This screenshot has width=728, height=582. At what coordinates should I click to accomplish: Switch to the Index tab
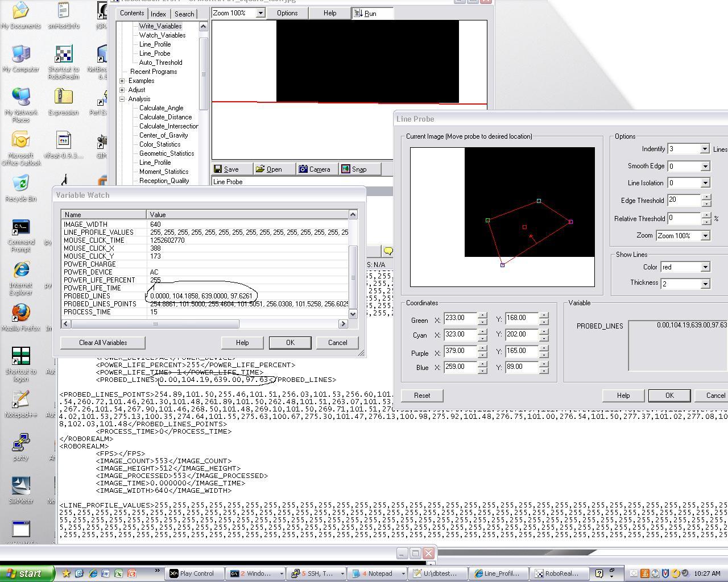pos(158,14)
